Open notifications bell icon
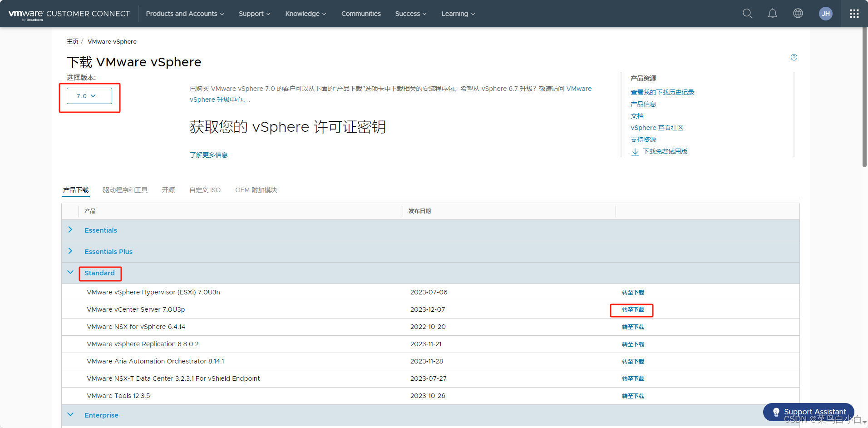The width and height of the screenshot is (868, 428). pyautogui.click(x=772, y=14)
